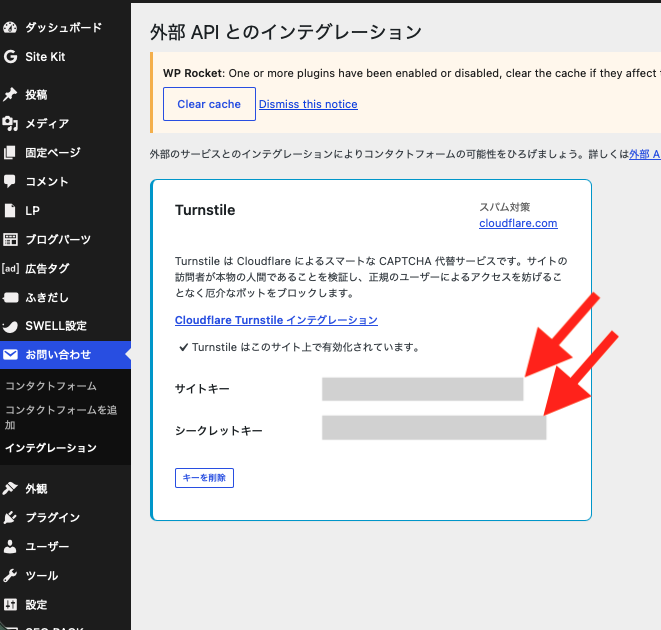
Task: Click the シークレットキー label
Action: point(219,431)
